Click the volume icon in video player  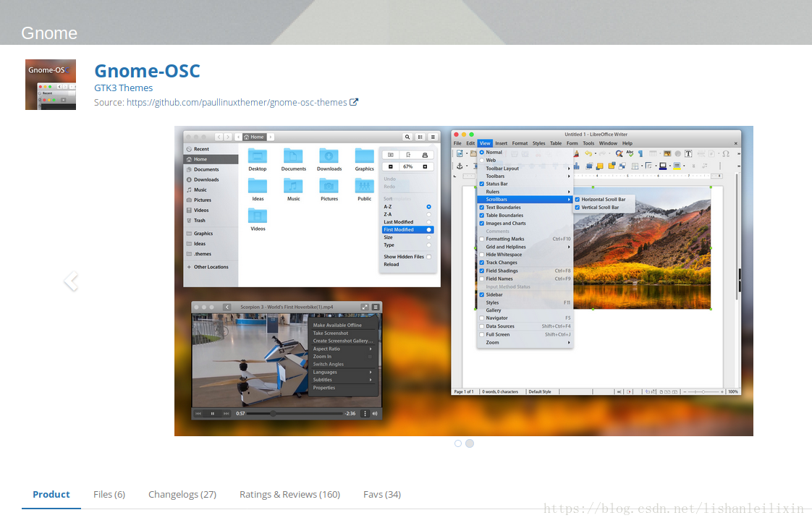coord(375,414)
